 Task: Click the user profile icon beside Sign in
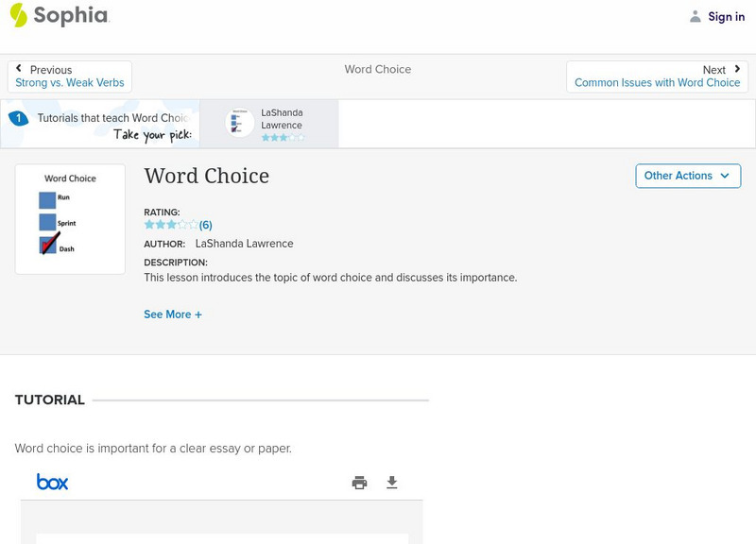pos(696,16)
